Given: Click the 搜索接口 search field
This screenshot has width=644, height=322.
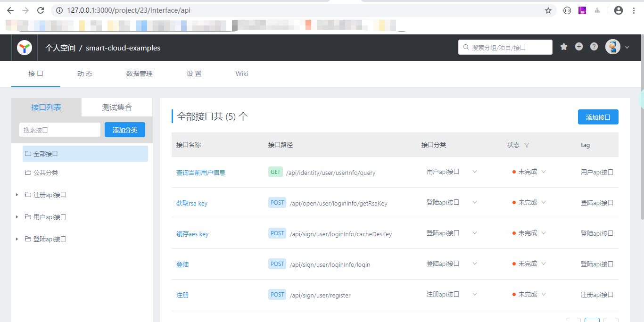Looking at the screenshot, I should [x=60, y=130].
